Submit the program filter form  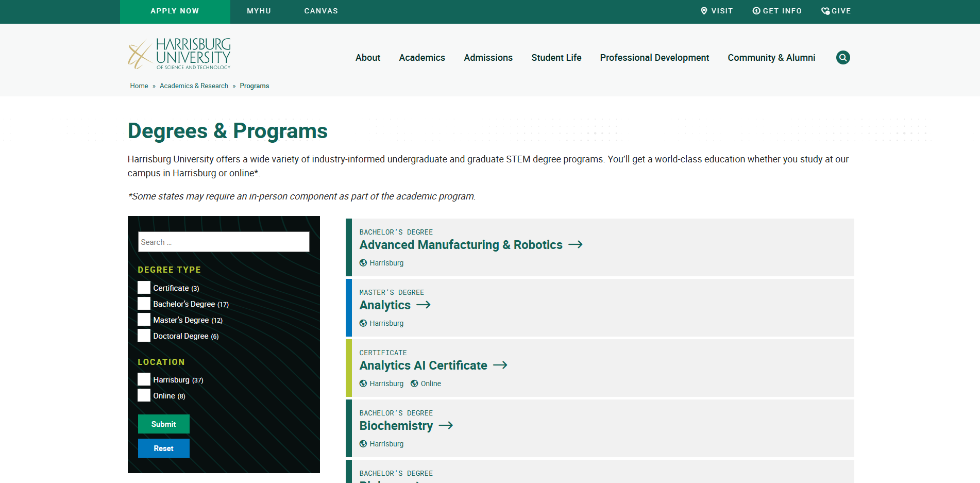[164, 424]
